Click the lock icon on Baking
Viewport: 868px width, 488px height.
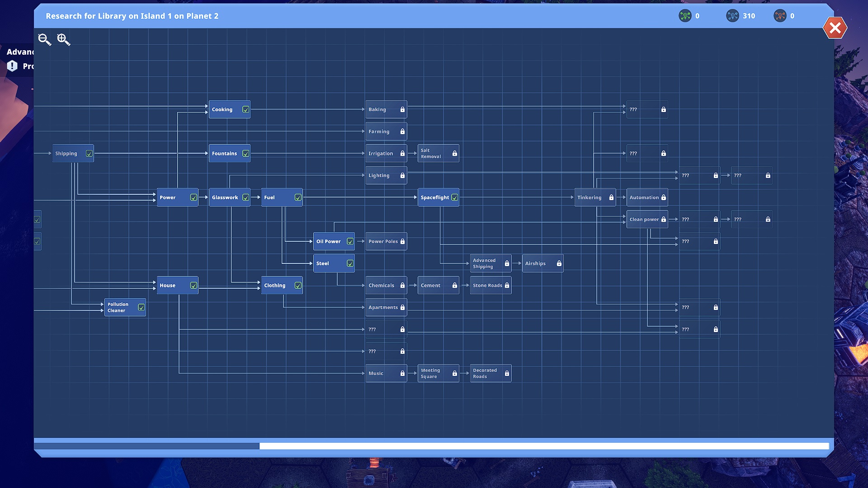point(402,109)
